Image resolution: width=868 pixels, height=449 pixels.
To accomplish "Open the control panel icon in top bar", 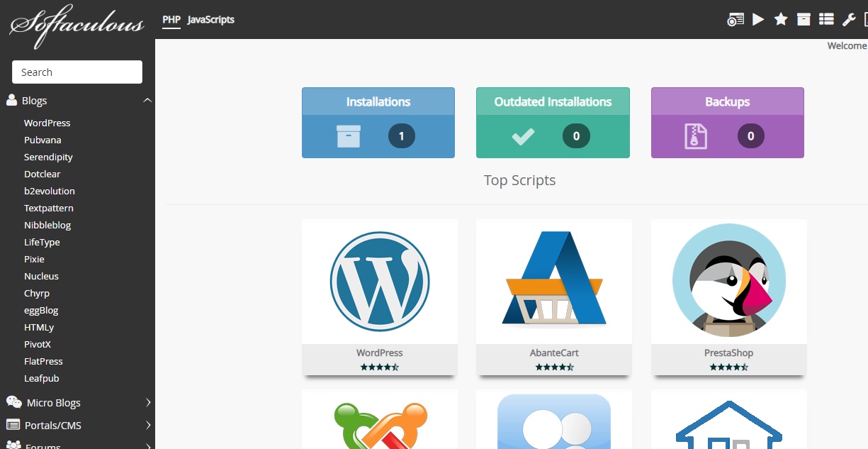I will [x=735, y=20].
